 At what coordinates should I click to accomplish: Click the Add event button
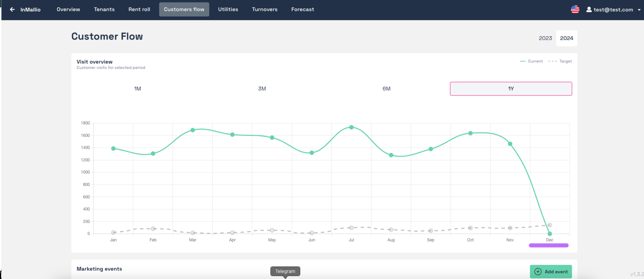tap(551, 272)
